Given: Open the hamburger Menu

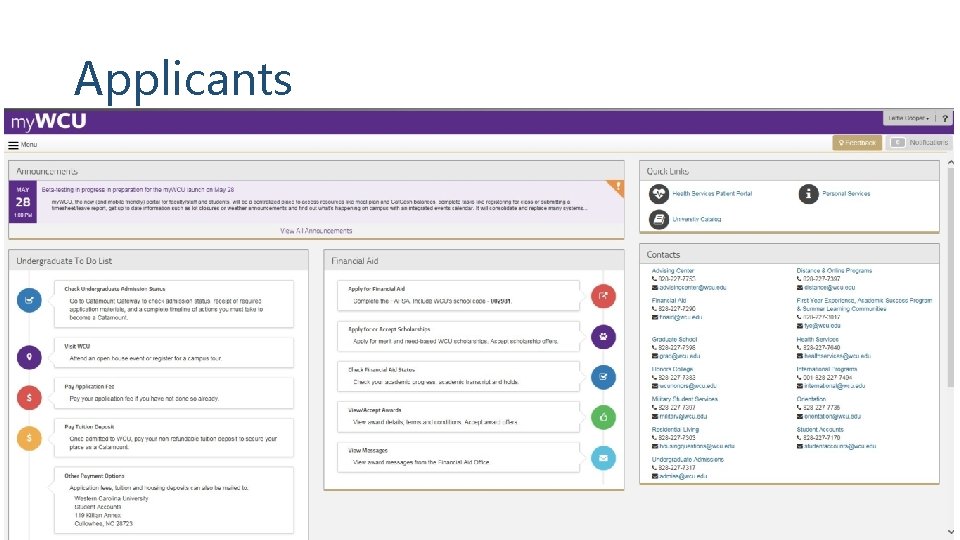Looking at the screenshot, I should click(x=23, y=145).
